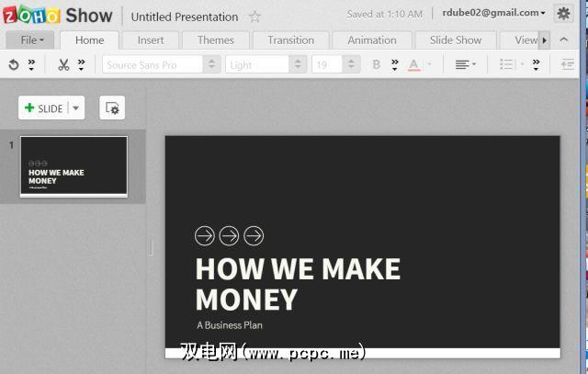Open the File menu
The width and height of the screenshot is (588, 374).
pos(30,40)
